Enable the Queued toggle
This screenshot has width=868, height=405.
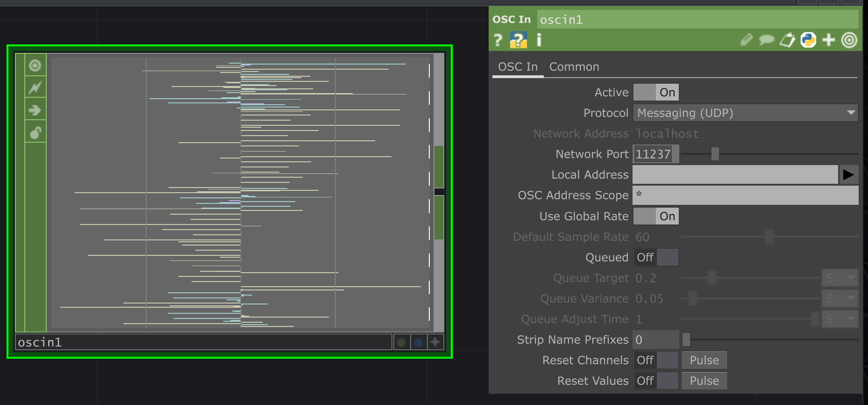(655, 258)
